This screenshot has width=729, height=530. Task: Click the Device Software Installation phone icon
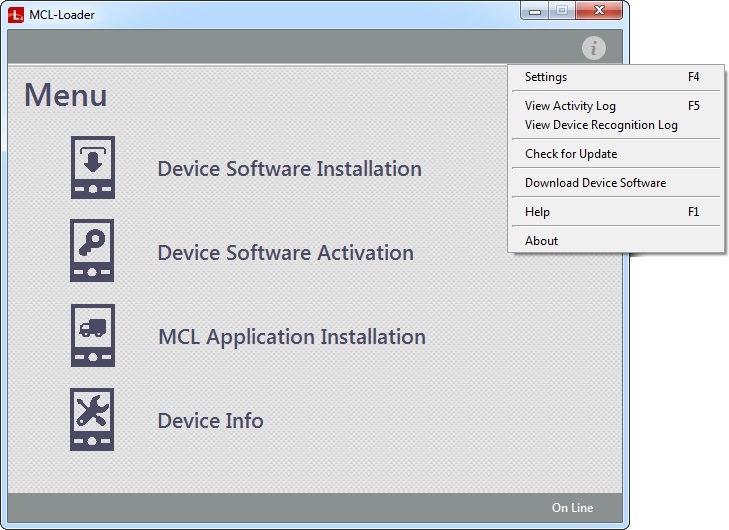(92, 168)
